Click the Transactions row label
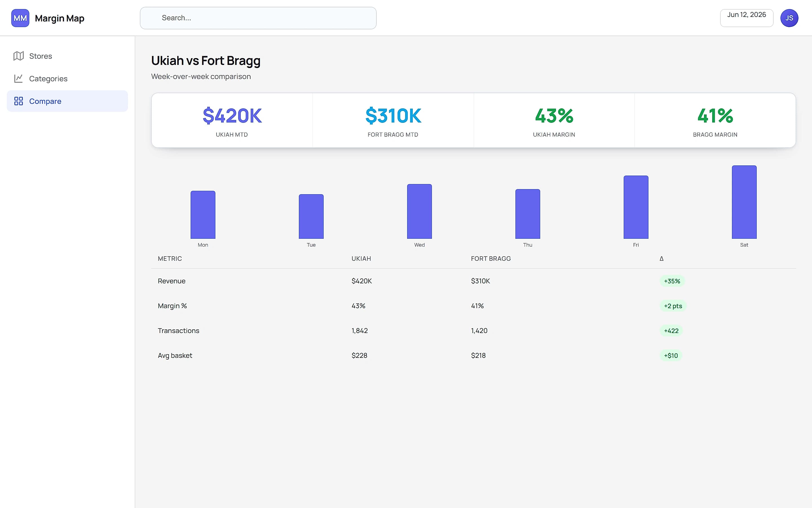 178,330
